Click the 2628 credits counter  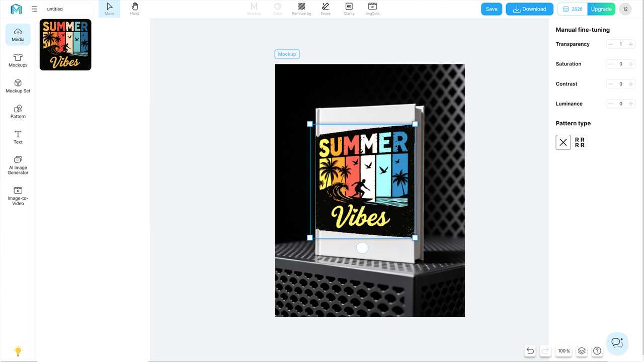click(x=572, y=9)
